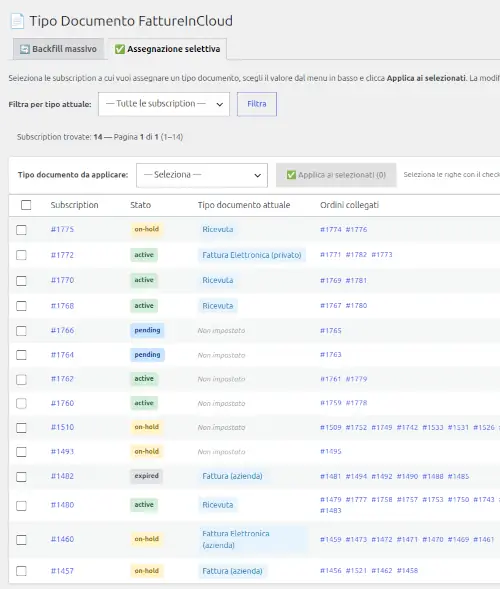Screen dimensions: 500x589
Task: Open linked order #1456
Action: [331, 571]
